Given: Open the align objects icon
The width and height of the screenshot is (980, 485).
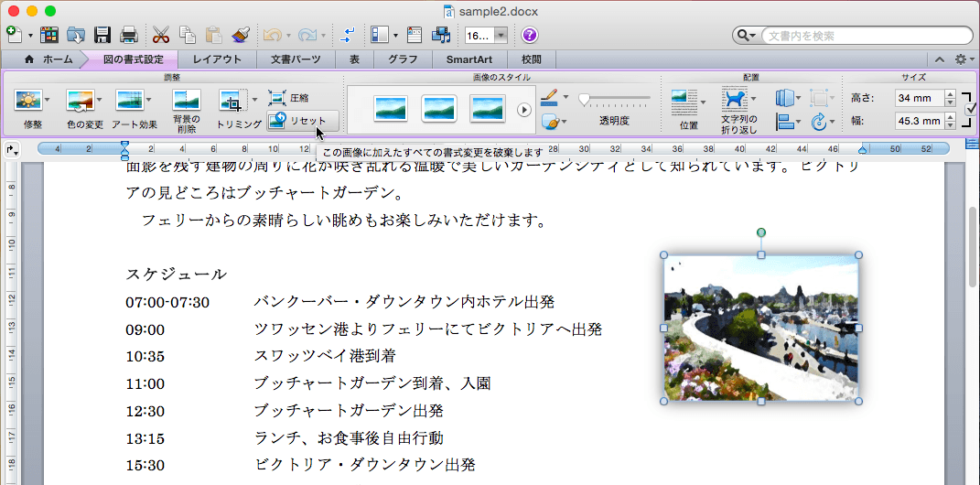Looking at the screenshot, I should pos(788,121).
